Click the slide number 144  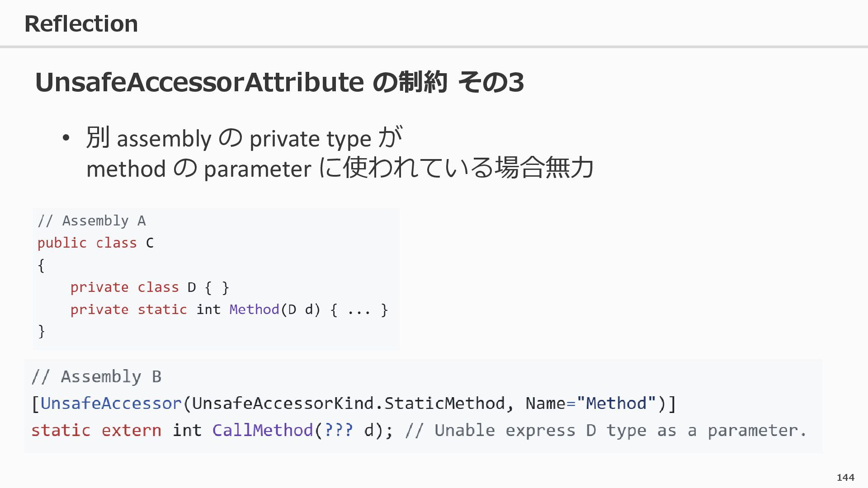point(845,477)
